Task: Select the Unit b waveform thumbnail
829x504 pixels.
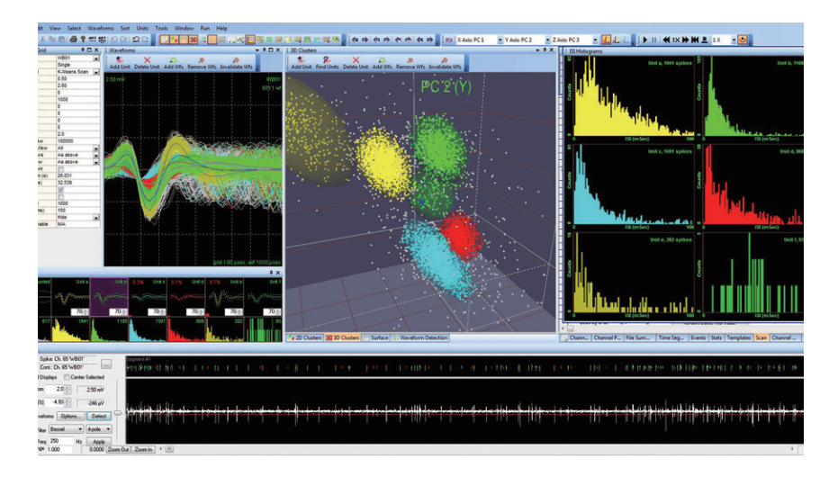Action: (x=109, y=297)
